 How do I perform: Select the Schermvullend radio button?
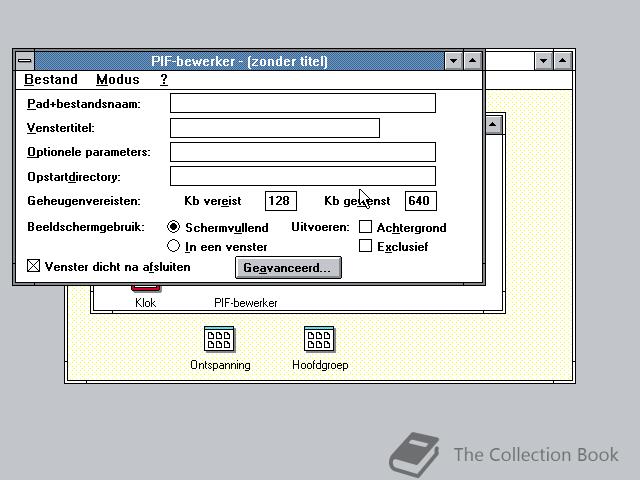[x=173, y=227]
